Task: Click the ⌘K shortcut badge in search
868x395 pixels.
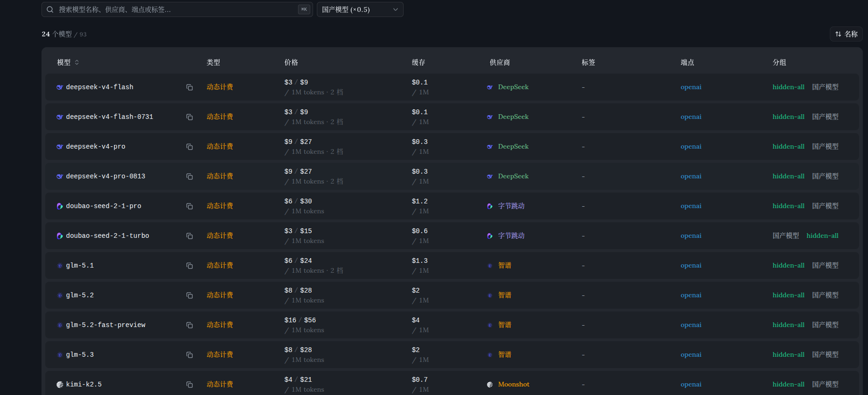Action: pos(304,9)
